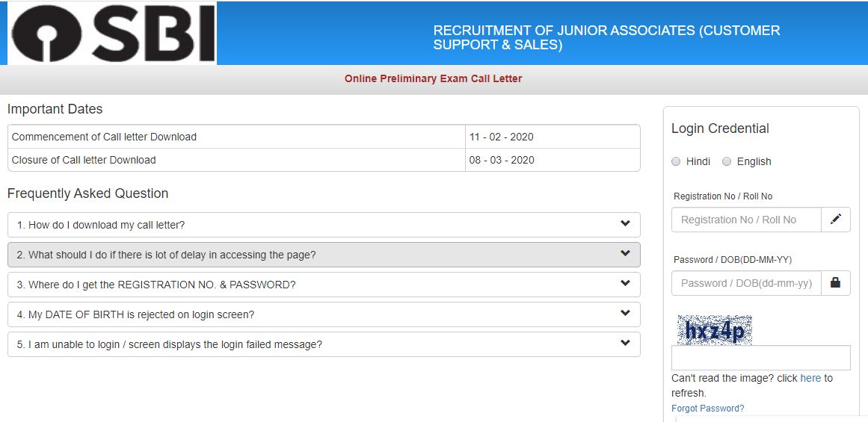Expand chevron for Date of Birth rejected question
Viewport: 868px width, 422px height.
[x=625, y=314]
